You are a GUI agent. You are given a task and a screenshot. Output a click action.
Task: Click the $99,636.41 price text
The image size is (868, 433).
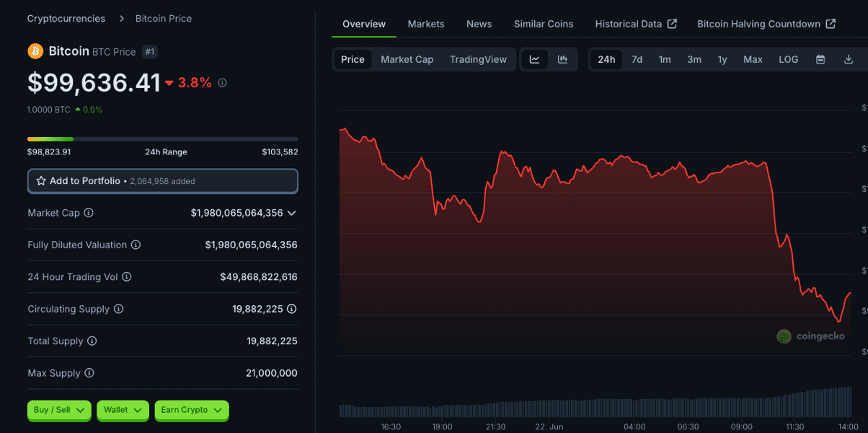tap(94, 83)
